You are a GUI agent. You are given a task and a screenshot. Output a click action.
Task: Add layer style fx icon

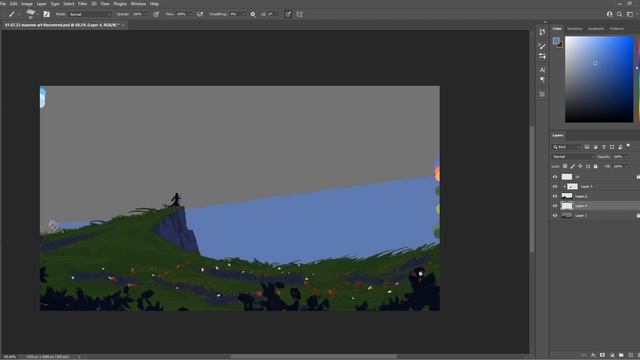point(593,355)
